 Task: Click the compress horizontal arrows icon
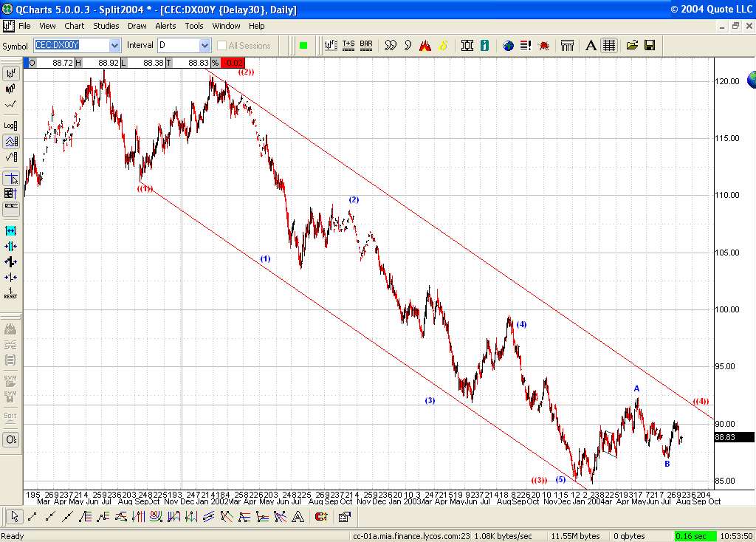click(10, 247)
